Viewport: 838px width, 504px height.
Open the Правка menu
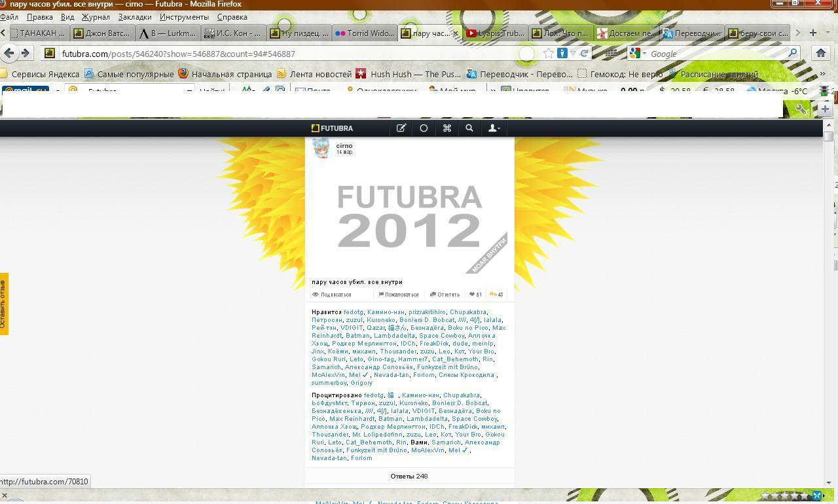coord(40,17)
